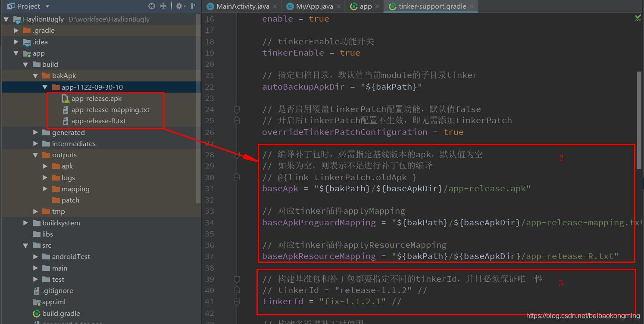Expand the intermediates folder
The width and height of the screenshot is (644, 324).
pos(35,143)
